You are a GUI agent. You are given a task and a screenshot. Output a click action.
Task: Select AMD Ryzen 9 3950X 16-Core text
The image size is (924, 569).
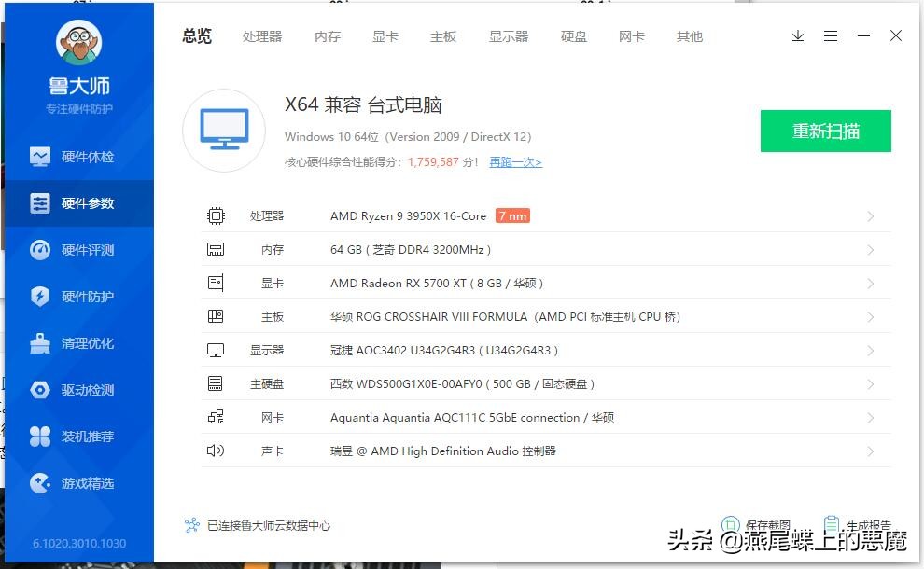coord(409,216)
